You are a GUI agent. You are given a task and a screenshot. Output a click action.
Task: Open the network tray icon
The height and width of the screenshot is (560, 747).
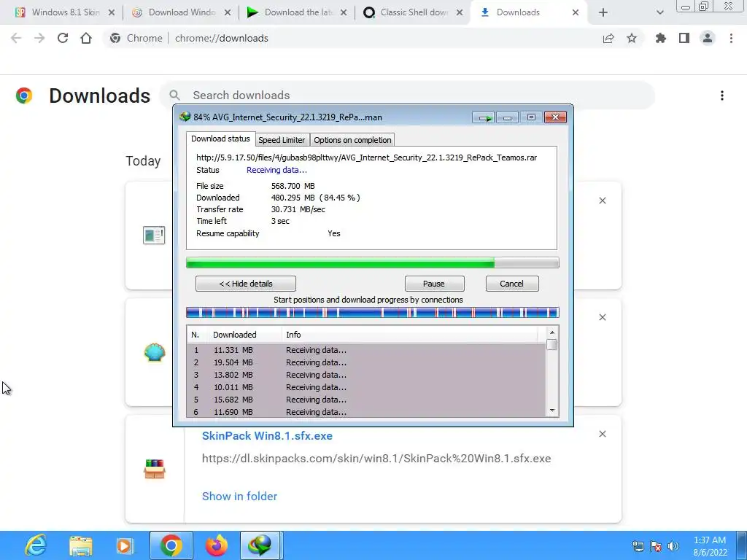click(638, 546)
